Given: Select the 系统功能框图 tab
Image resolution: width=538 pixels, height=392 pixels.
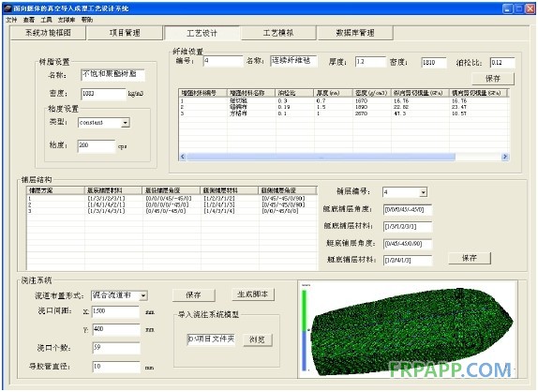Looking at the screenshot, I should 48,33.
